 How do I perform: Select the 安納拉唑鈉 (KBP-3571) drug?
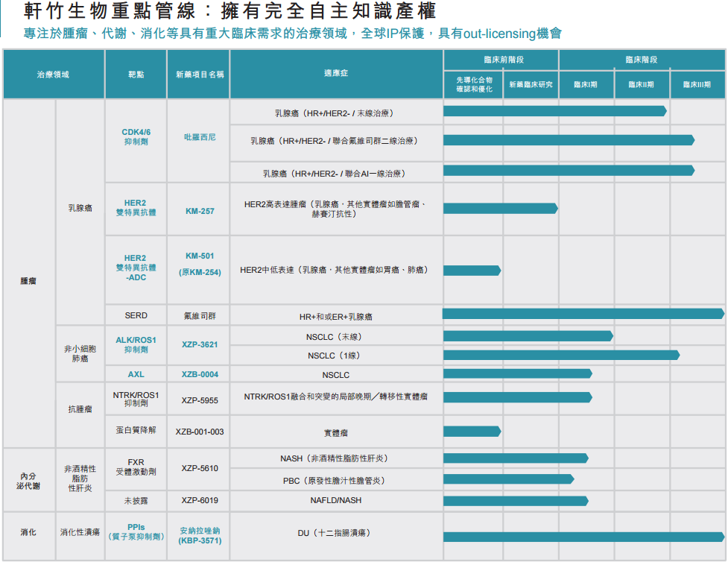click(200, 535)
